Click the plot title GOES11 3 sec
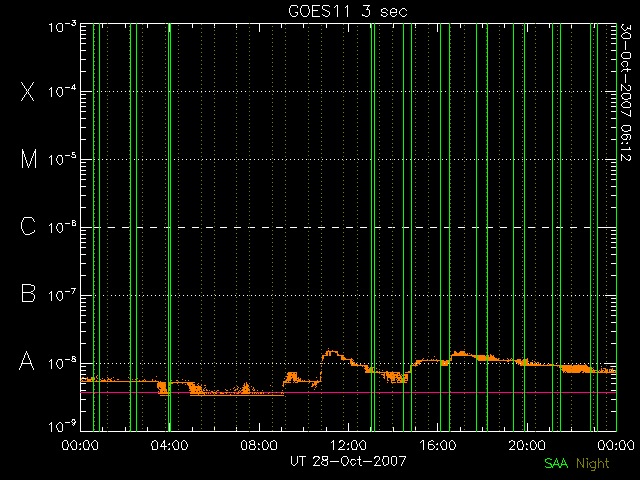This screenshot has height=480, width=640. (x=348, y=11)
